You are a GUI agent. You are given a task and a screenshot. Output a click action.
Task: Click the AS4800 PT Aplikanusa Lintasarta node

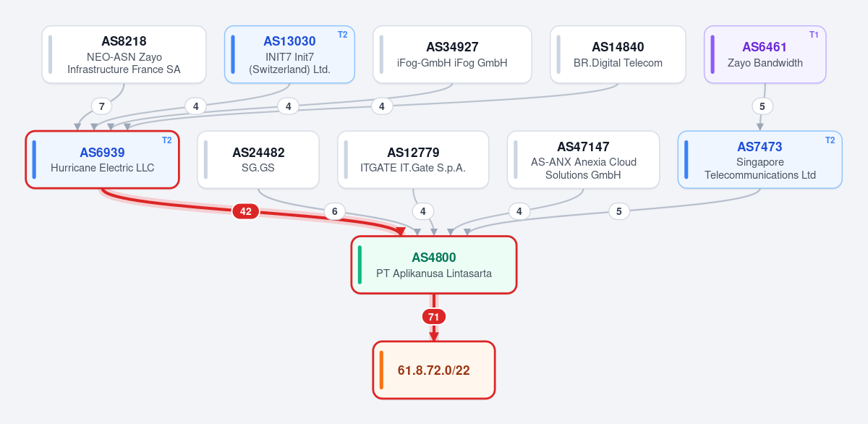[x=434, y=265]
